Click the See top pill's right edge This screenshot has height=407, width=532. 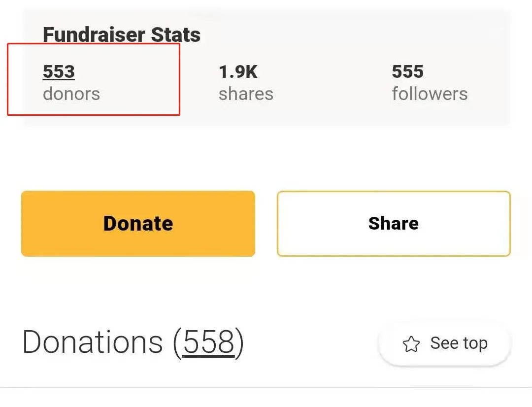pos(509,343)
